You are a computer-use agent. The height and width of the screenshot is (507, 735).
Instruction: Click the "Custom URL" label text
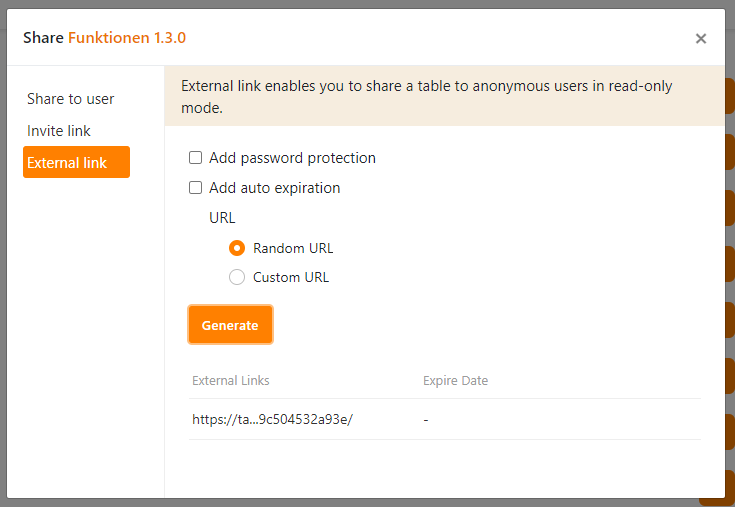tap(291, 277)
